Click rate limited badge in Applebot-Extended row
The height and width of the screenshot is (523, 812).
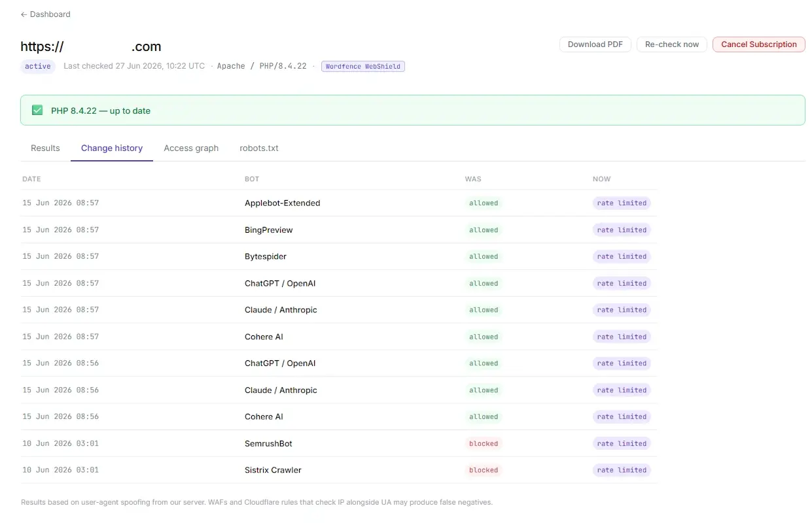pos(622,203)
